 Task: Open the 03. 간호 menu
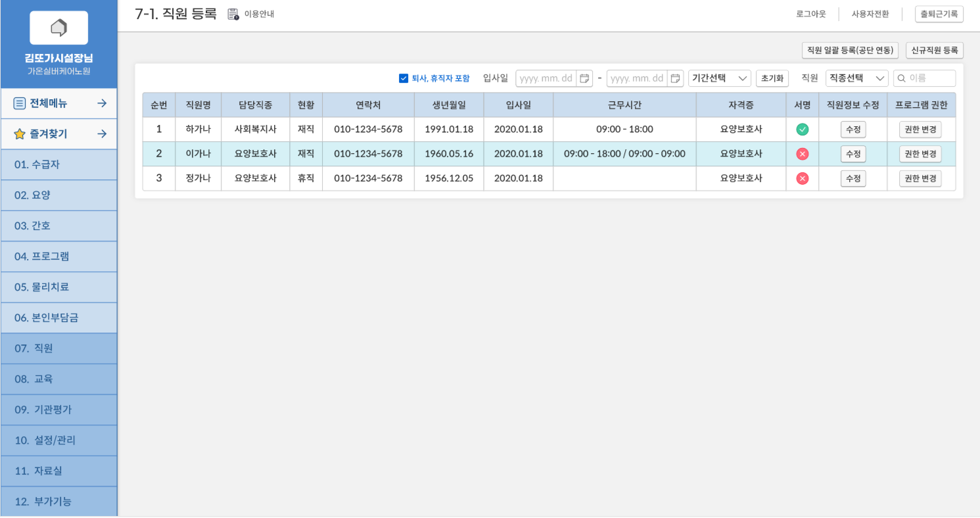tap(59, 225)
